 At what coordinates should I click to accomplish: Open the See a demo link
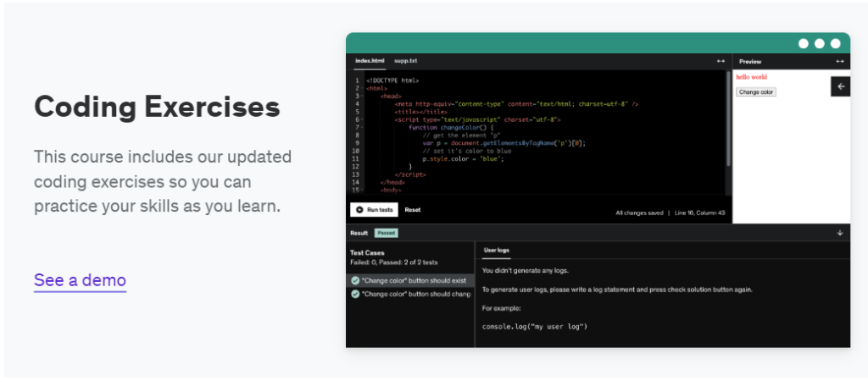pos(81,280)
